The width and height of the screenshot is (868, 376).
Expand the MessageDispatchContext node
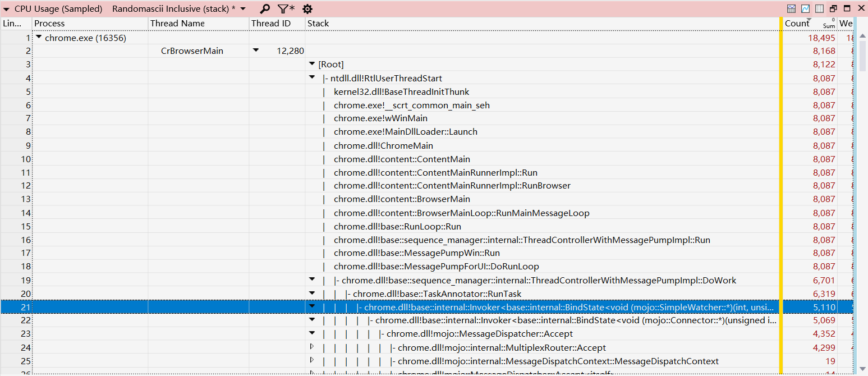[312, 360]
